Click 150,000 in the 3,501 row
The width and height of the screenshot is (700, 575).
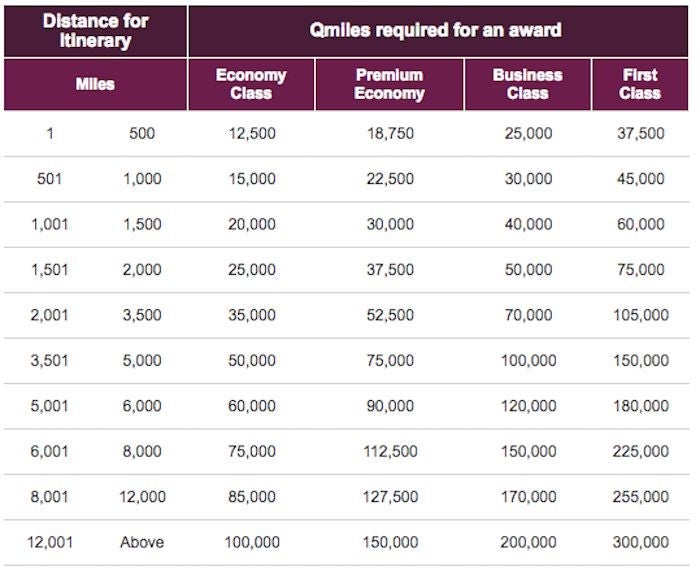pyautogui.click(x=641, y=361)
